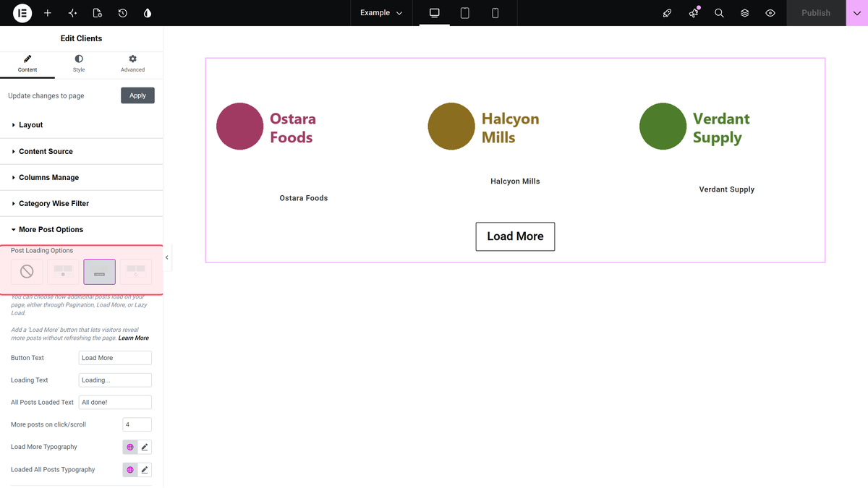Switch to the Content tab

coord(27,64)
